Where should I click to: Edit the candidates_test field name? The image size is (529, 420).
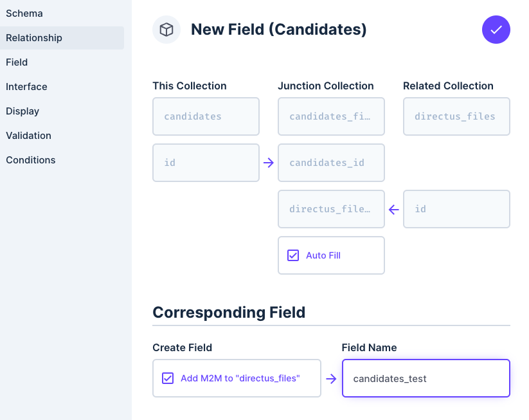click(426, 378)
